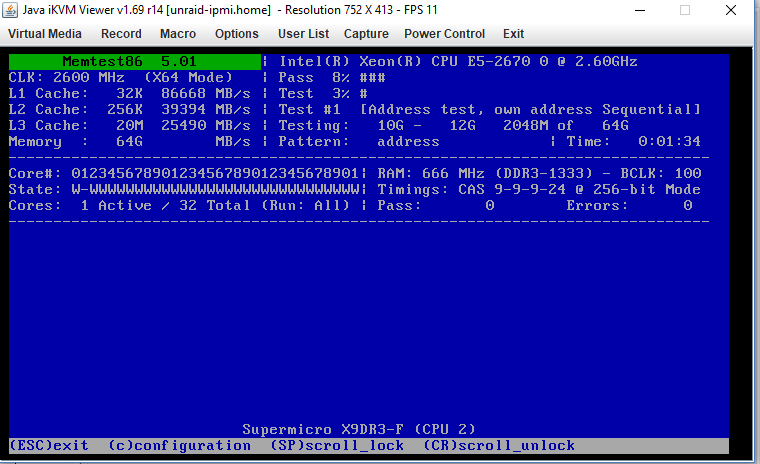Minimize the iKVM Viewer window
The height and width of the screenshot is (464, 760).
pos(640,10)
